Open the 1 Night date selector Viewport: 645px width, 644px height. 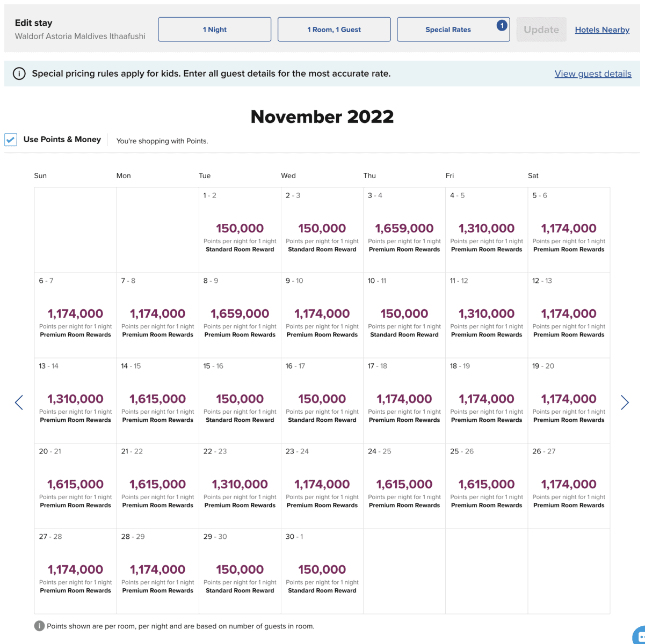(x=215, y=30)
